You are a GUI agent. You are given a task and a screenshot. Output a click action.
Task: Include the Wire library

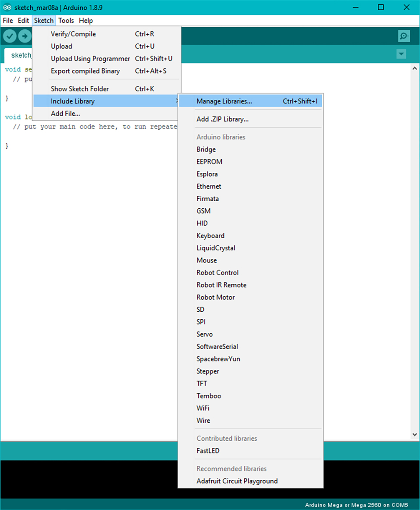click(x=203, y=420)
